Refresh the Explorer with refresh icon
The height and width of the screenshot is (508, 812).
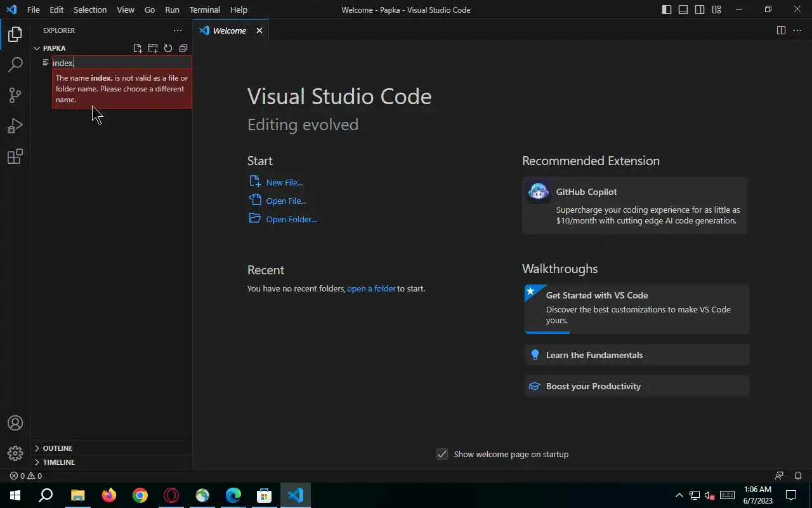coord(168,48)
